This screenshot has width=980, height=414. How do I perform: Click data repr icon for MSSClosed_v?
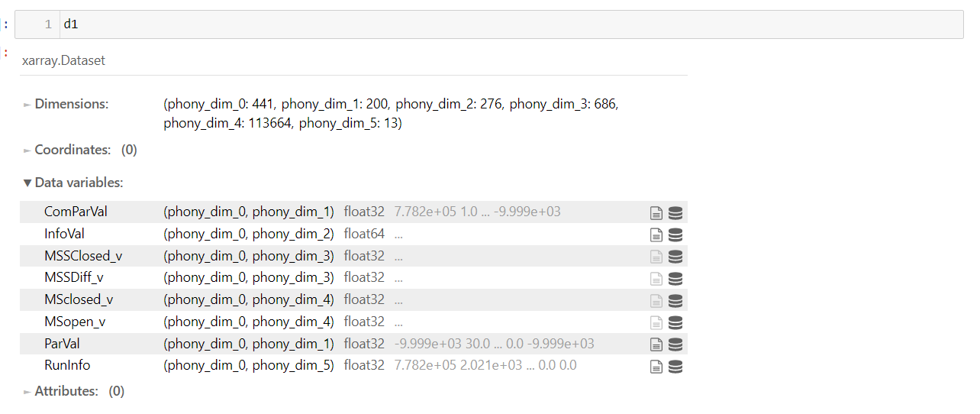pyautogui.click(x=675, y=257)
